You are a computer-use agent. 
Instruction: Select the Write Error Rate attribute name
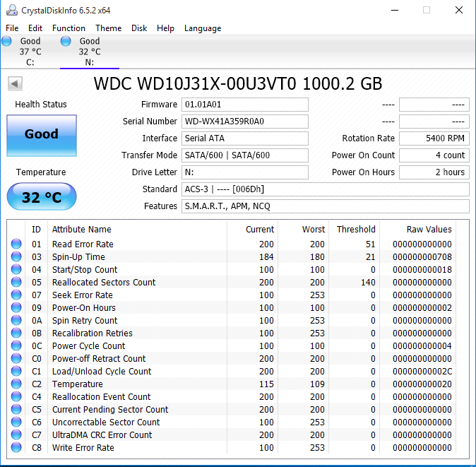coord(83,448)
